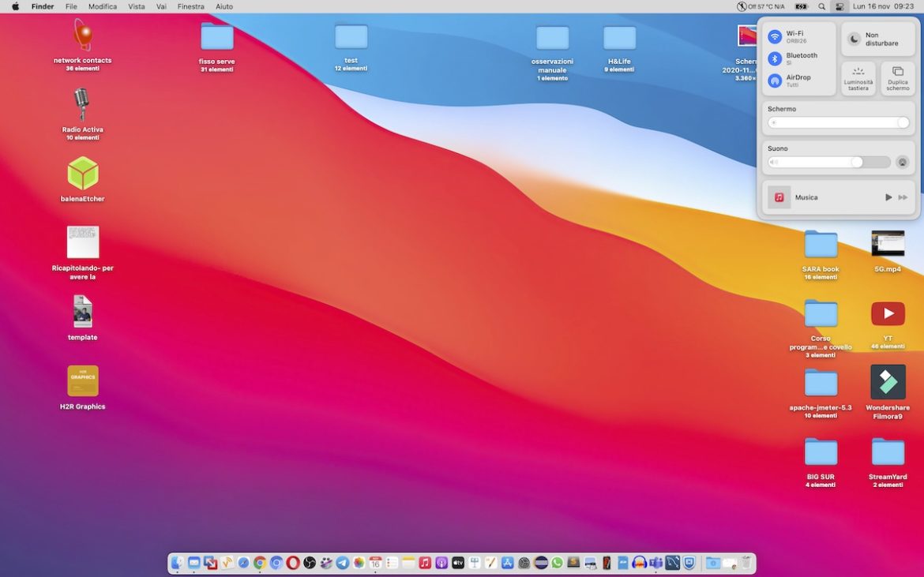Open the Notes app in the Dock

tap(408, 563)
